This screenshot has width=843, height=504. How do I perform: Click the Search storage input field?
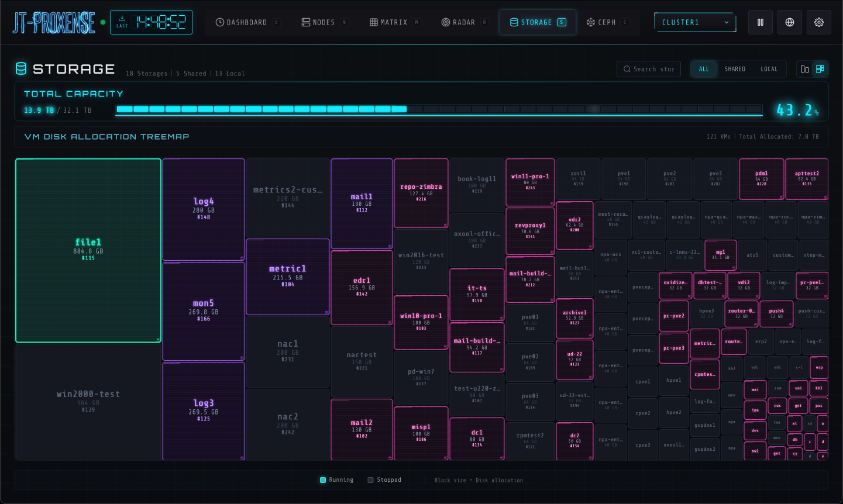coord(649,69)
